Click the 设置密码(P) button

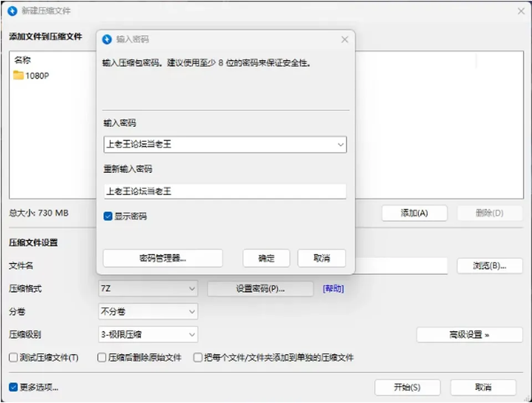pyautogui.click(x=260, y=289)
